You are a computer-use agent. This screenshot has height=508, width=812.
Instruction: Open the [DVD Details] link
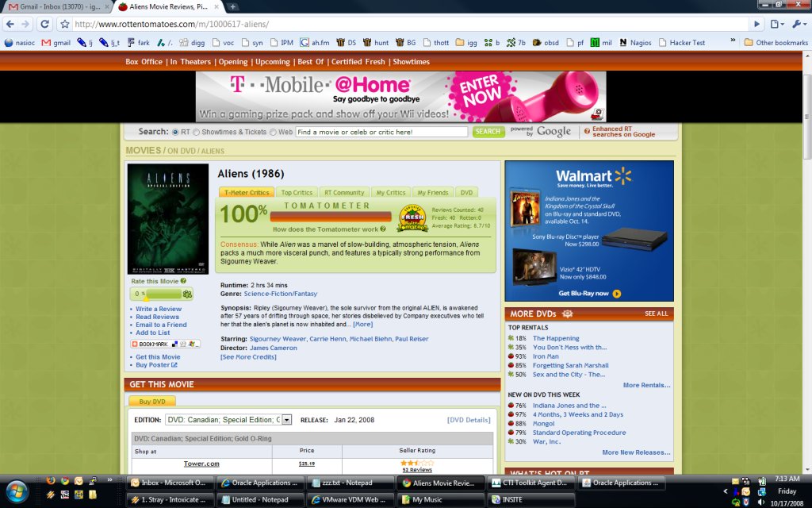469,420
